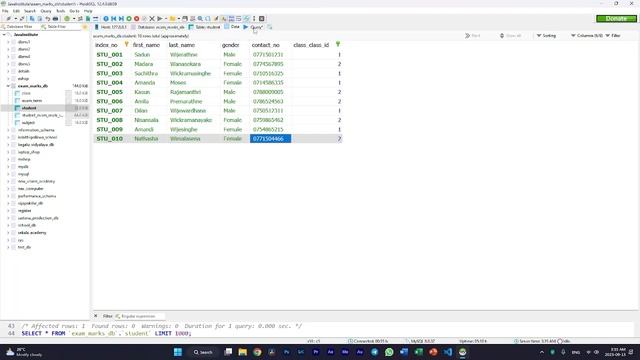640x360 pixels.
Task: Click the Filter button at top right
Action: coord(613,36)
